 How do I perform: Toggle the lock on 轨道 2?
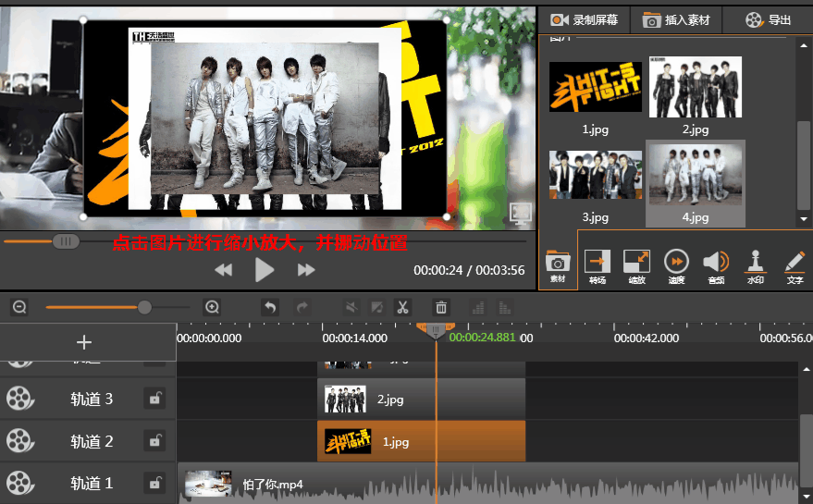point(154,441)
